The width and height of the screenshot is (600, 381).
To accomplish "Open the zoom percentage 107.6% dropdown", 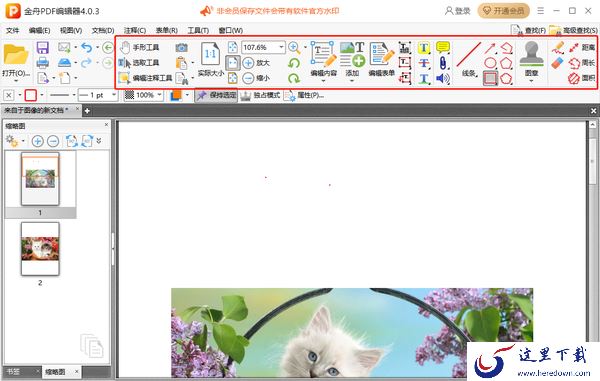I will [x=282, y=47].
